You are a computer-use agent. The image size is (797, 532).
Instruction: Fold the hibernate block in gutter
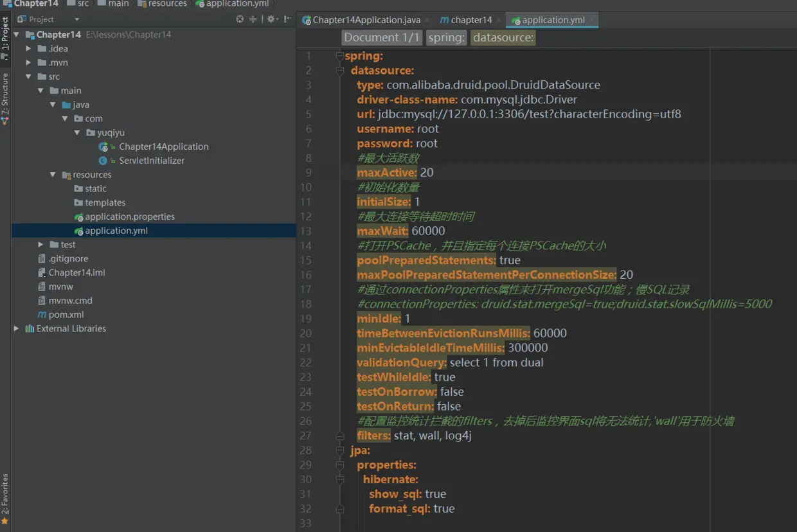point(340,479)
